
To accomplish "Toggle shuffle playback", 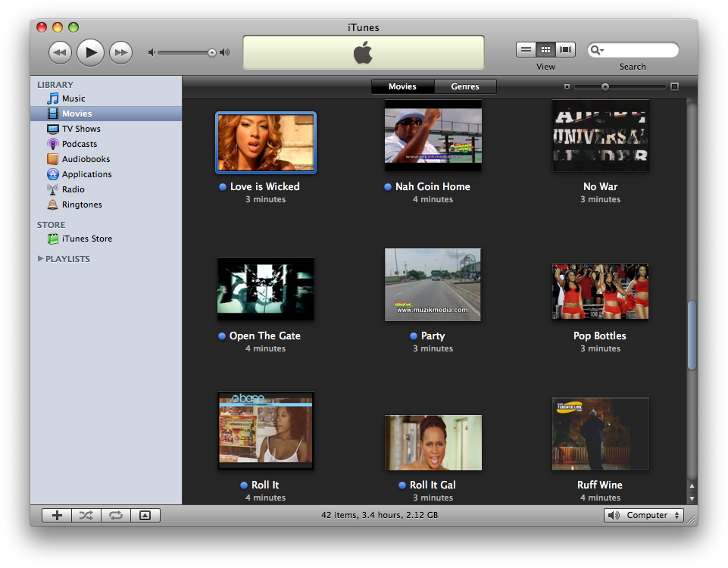I will 86,515.
